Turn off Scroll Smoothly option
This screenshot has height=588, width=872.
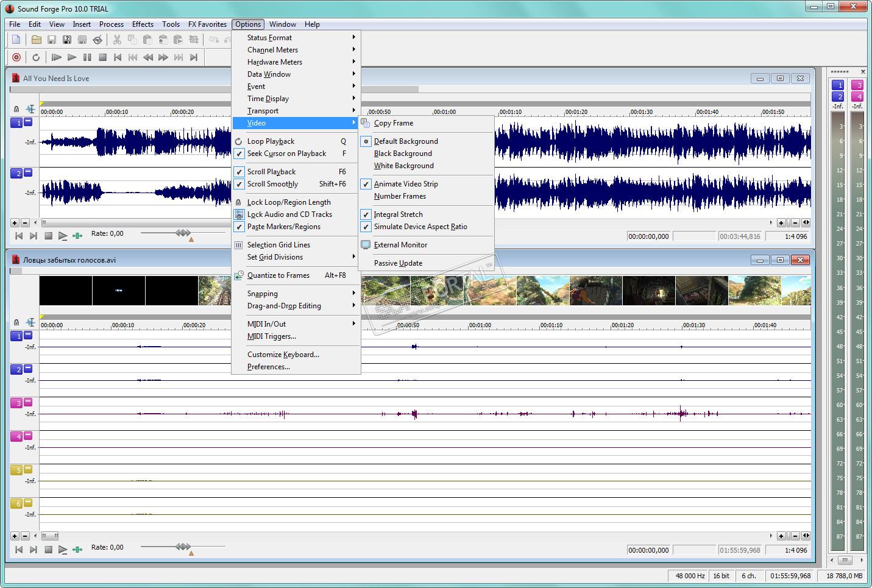(x=272, y=184)
